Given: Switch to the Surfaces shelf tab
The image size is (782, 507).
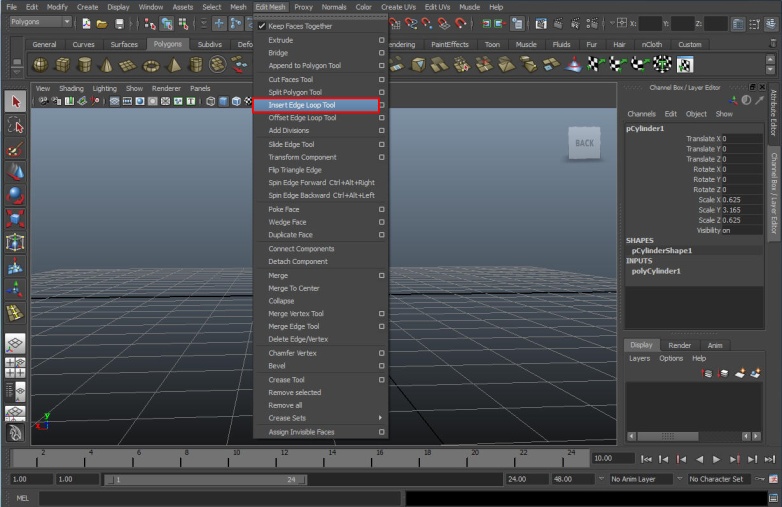Looking at the screenshot, I should coord(124,44).
